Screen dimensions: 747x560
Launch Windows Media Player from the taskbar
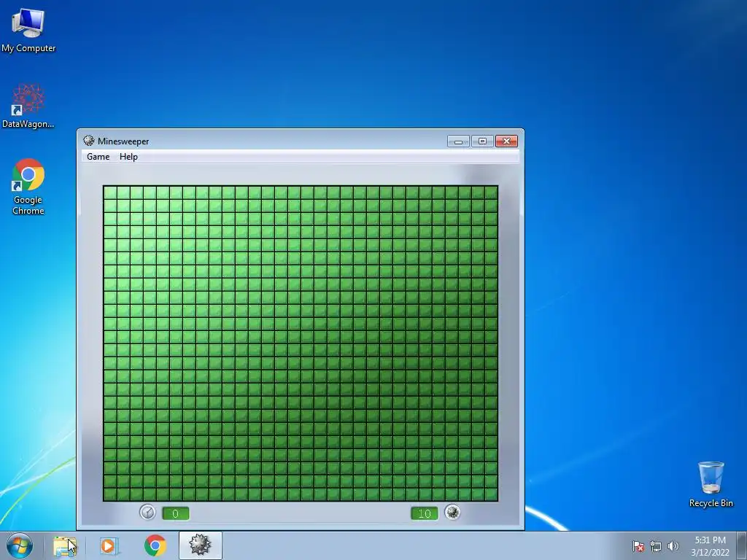109,545
